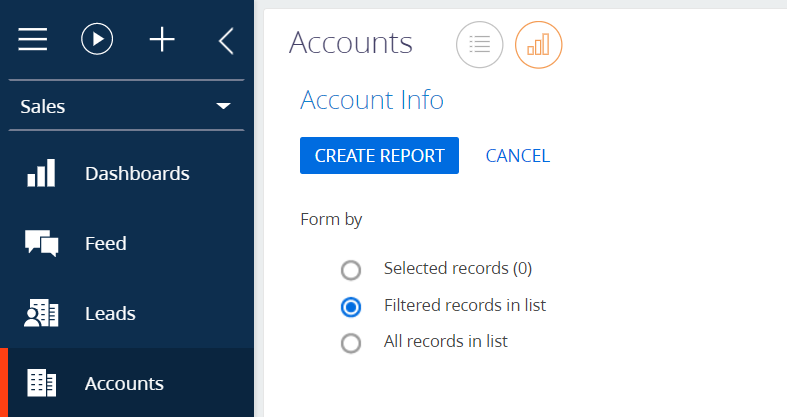787x417 pixels.
Task: Choose the All records in list radio
Action: 351,343
